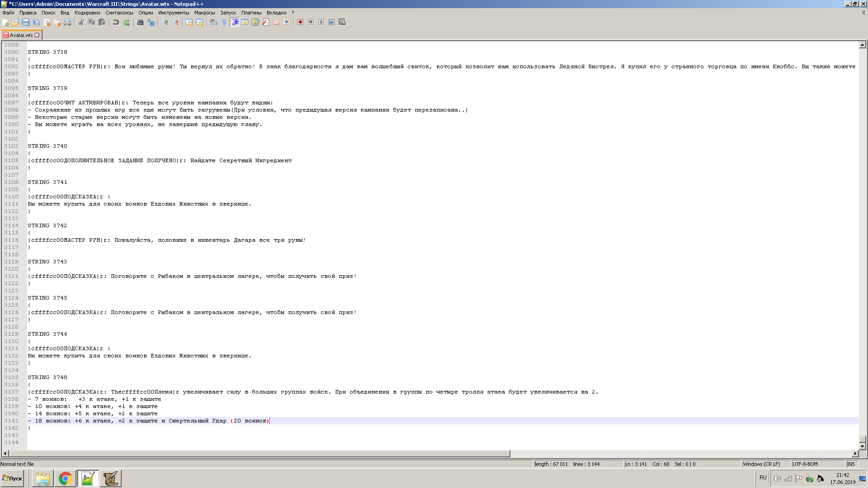Close the Avatar.wts tab

[37, 35]
